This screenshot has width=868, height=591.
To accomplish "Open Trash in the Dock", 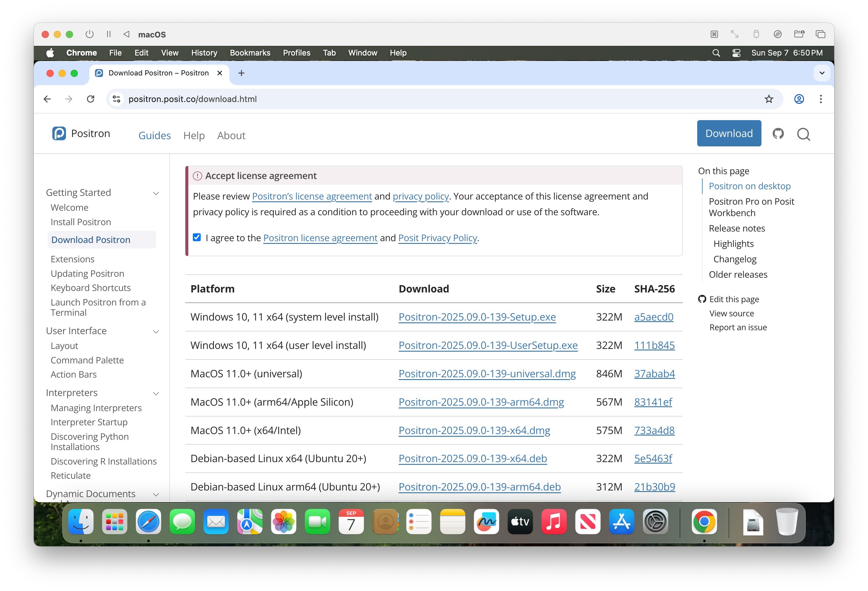I will coord(787,522).
